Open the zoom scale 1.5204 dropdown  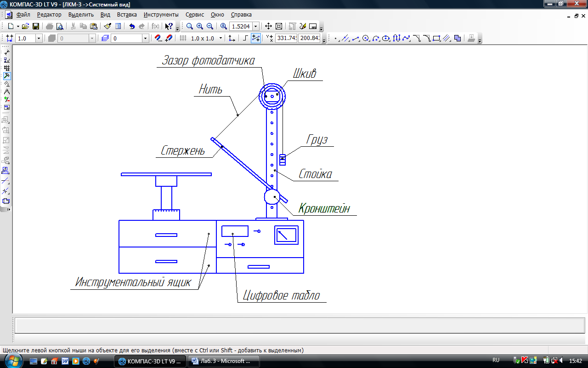[x=256, y=26]
